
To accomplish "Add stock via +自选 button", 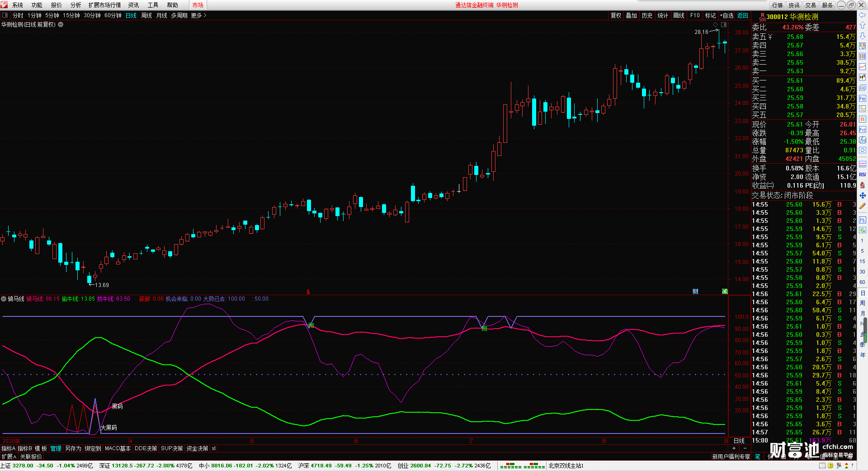I will pos(727,15).
